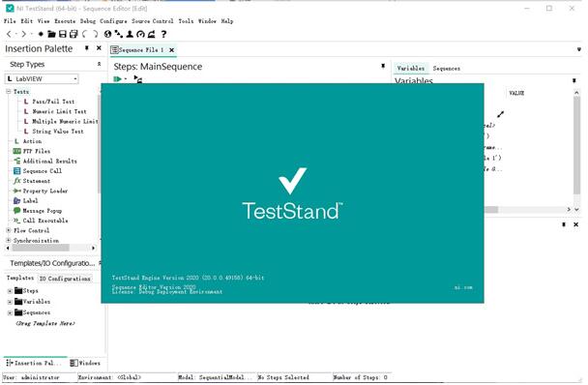Pin the Insertion Palette pane
Screen dimensions: 588x385
click(x=87, y=48)
